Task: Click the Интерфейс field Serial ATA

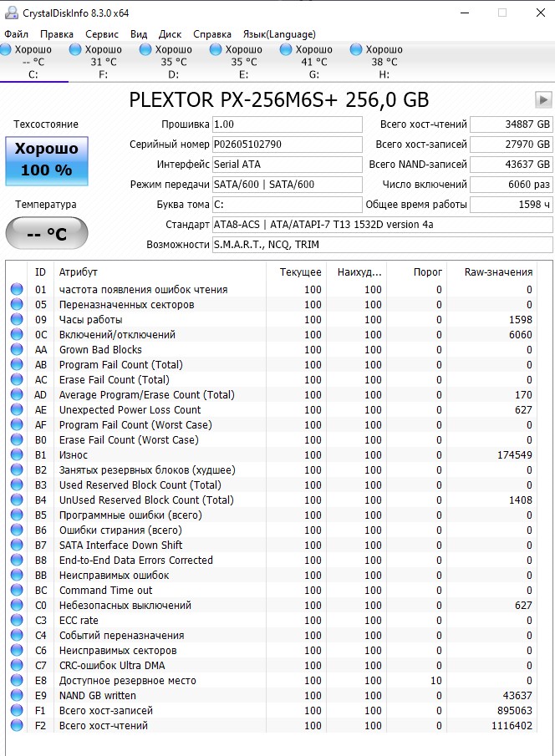Action: click(288, 165)
